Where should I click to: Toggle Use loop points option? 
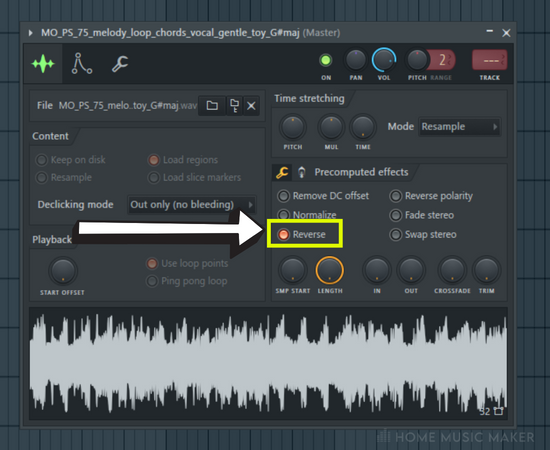tap(187, 263)
